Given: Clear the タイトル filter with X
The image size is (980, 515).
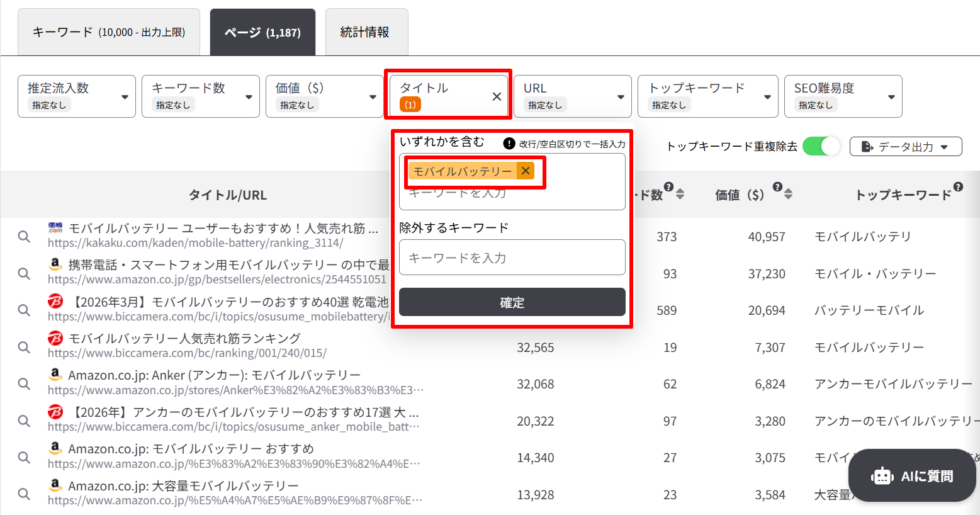Looking at the screenshot, I should 497,96.
